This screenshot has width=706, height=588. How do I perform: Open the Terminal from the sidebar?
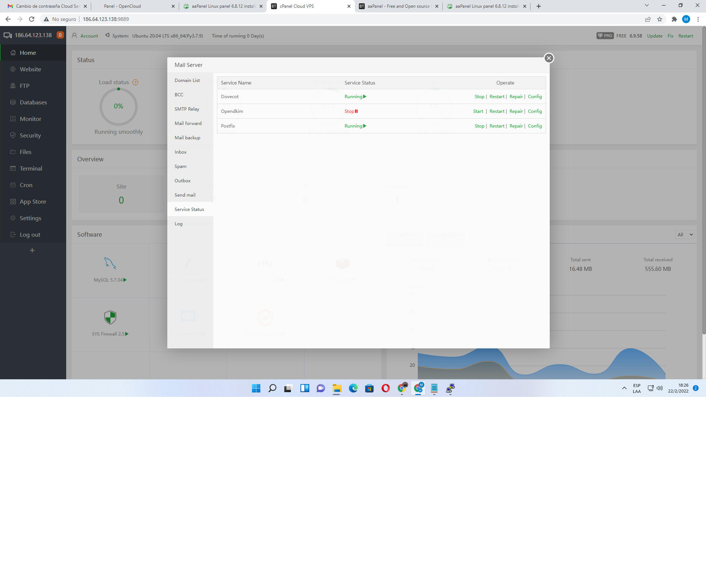tap(31, 168)
